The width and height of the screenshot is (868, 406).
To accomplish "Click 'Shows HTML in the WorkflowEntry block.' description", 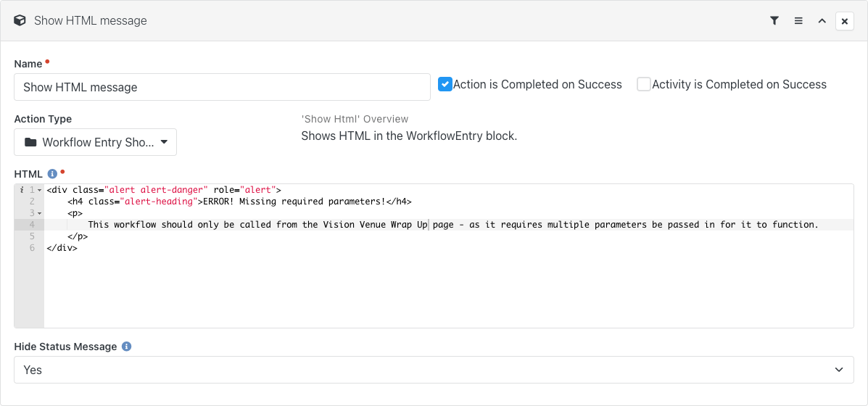I will click(x=409, y=136).
